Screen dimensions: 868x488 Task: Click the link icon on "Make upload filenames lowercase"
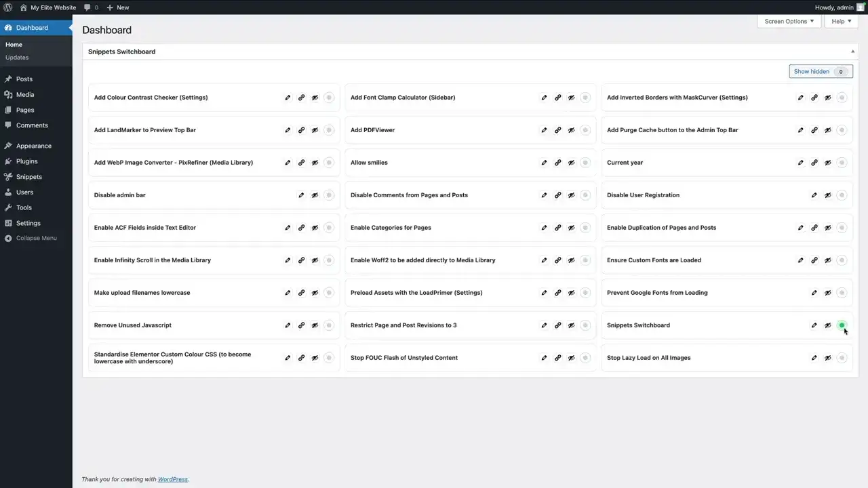point(301,292)
